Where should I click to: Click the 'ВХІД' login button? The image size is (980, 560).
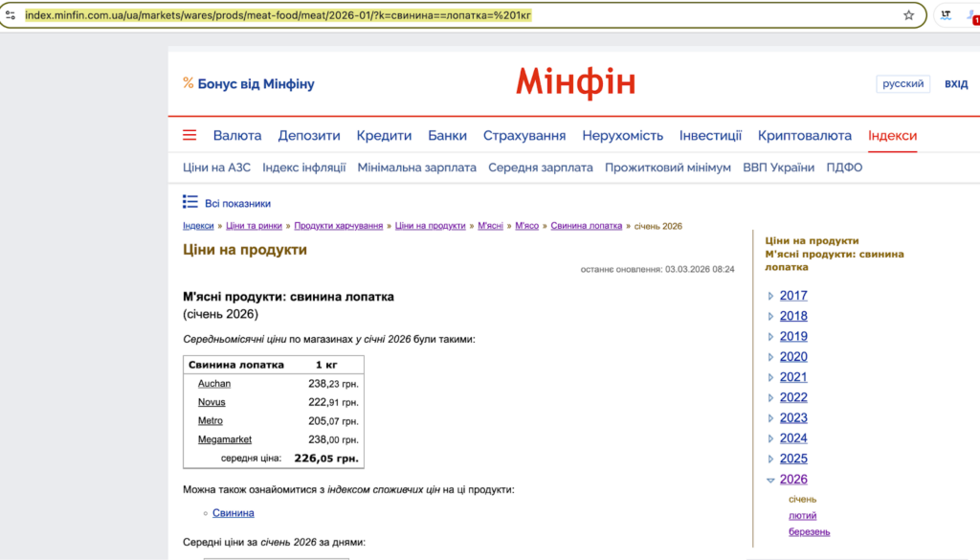point(956,84)
